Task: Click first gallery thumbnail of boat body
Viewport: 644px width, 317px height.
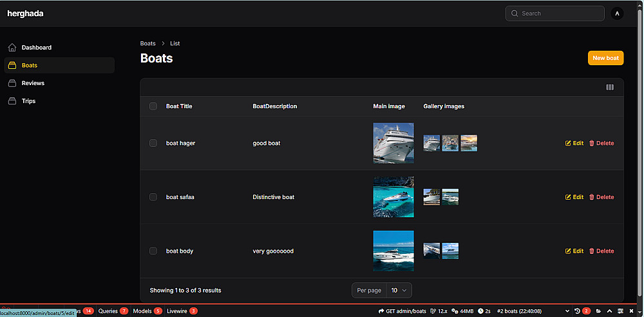Action: tap(431, 251)
